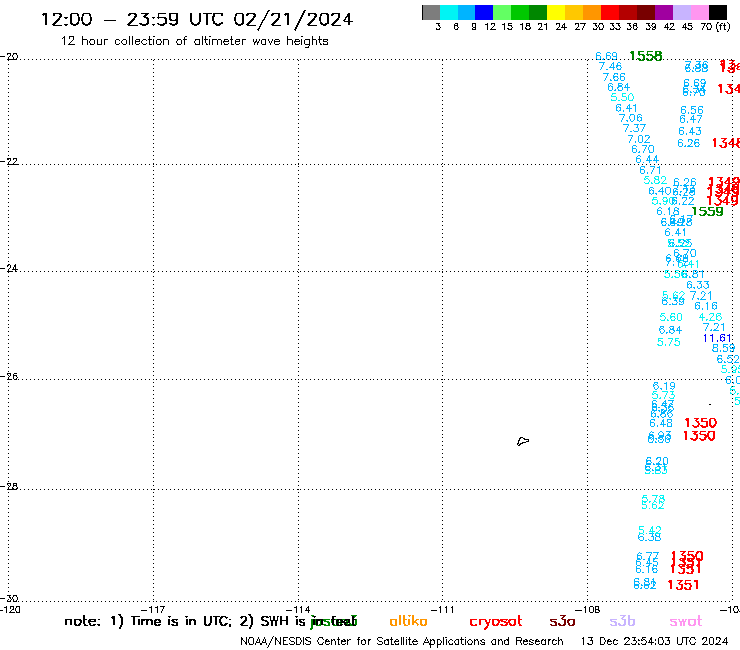Click the wave height value '6.19'
The width and height of the screenshot is (740, 650).
[664, 386]
